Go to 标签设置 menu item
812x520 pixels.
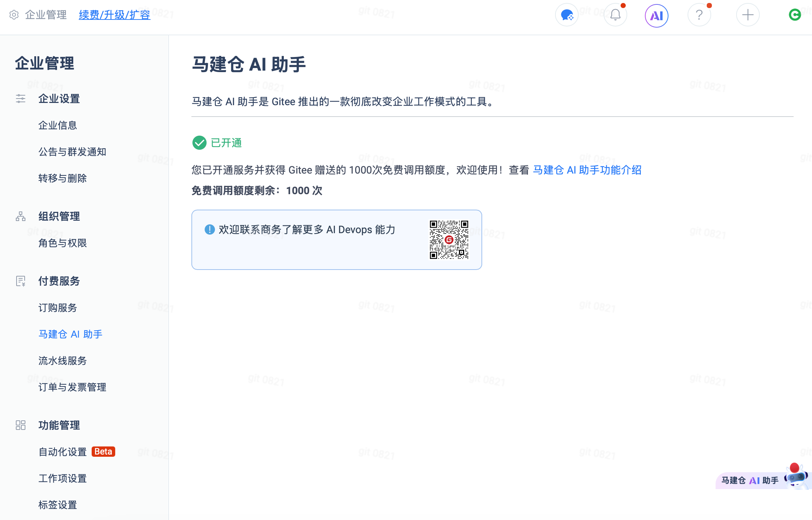(x=58, y=505)
